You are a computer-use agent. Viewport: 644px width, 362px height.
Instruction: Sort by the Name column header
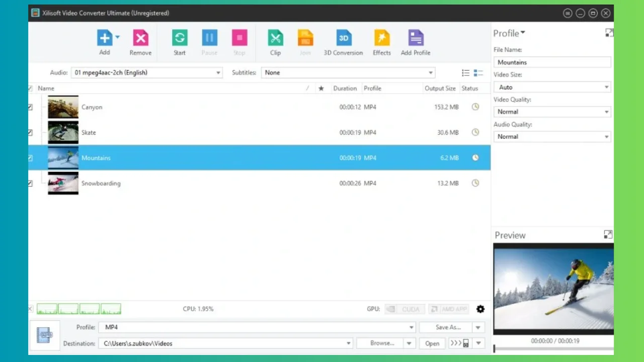pyautogui.click(x=46, y=88)
